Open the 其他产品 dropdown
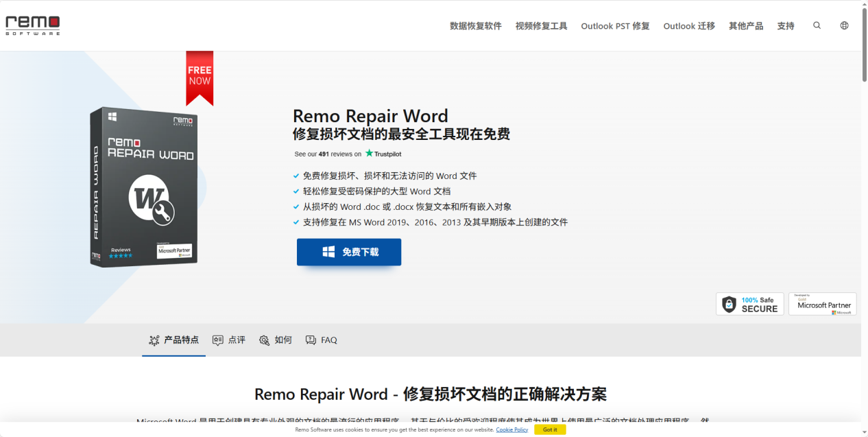Image resolution: width=868 pixels, height=437 pixels. (x=746, y=25)
